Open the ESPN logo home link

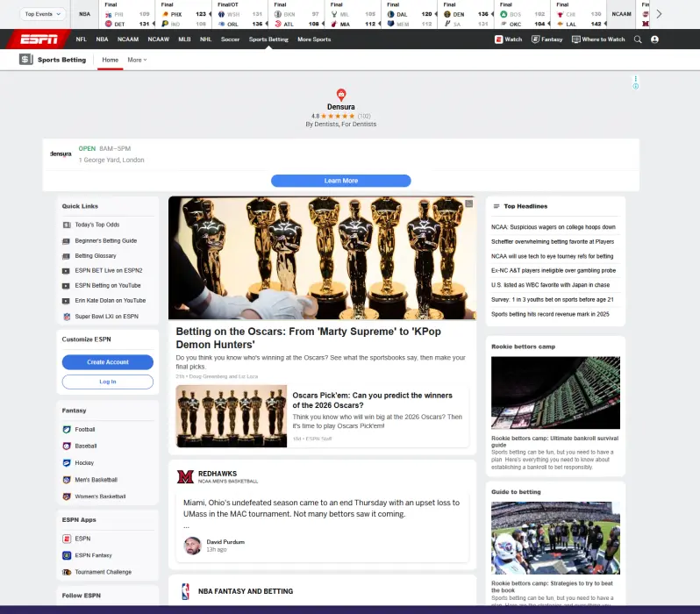[x=39, y=39]
